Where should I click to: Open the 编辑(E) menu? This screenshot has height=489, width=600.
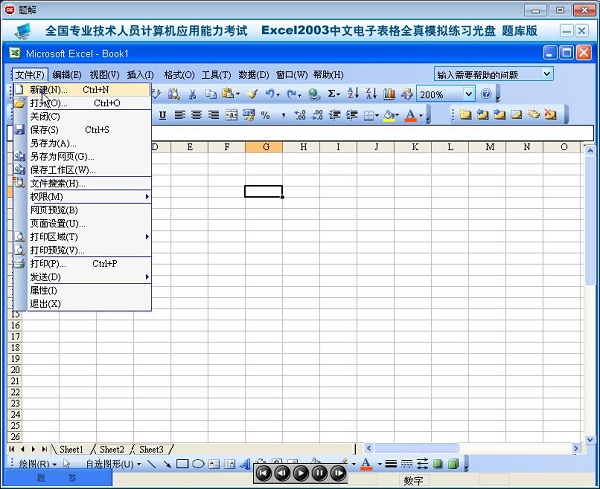[67, 75]
